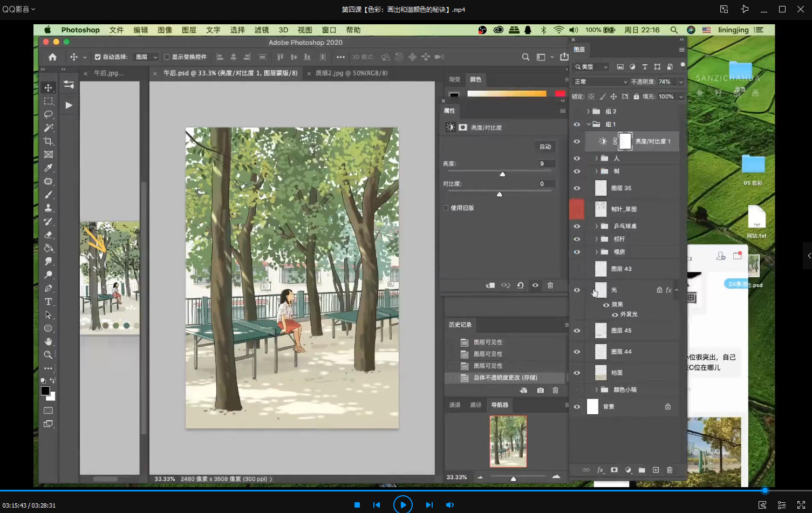Viewport: 812px width, 513px height.
Task: Select the Eyedropper tool
Action: 48,168
